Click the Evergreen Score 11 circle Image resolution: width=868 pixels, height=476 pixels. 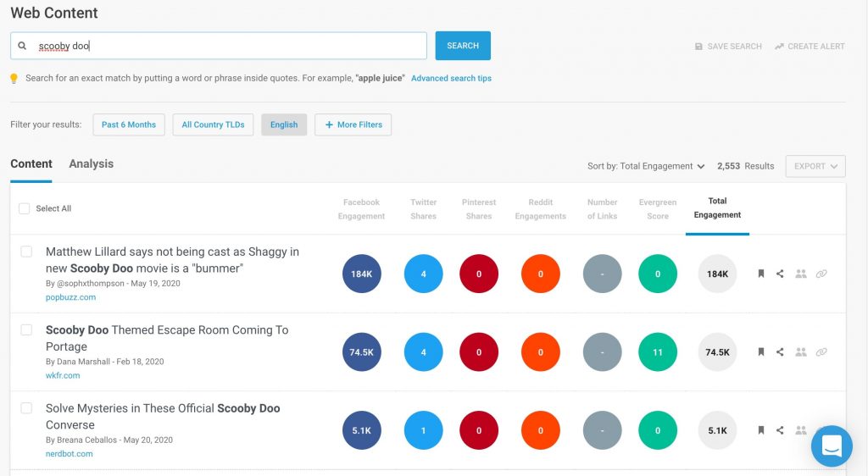pyautogui.click(x=658, y=352)
